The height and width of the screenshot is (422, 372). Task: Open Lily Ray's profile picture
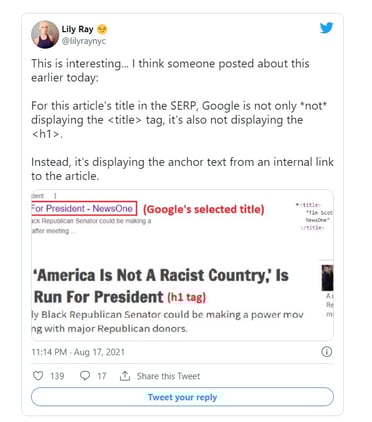[45, 35]
